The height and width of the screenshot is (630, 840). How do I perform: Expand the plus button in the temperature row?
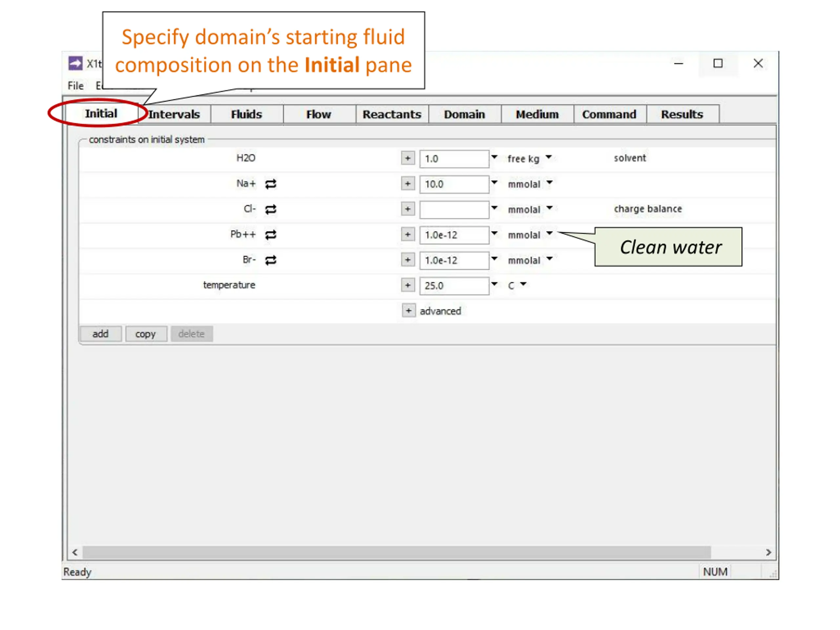408,285
